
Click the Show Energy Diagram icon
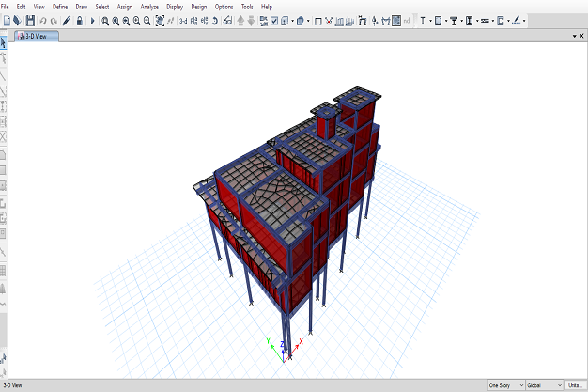[x=375, y=21]
